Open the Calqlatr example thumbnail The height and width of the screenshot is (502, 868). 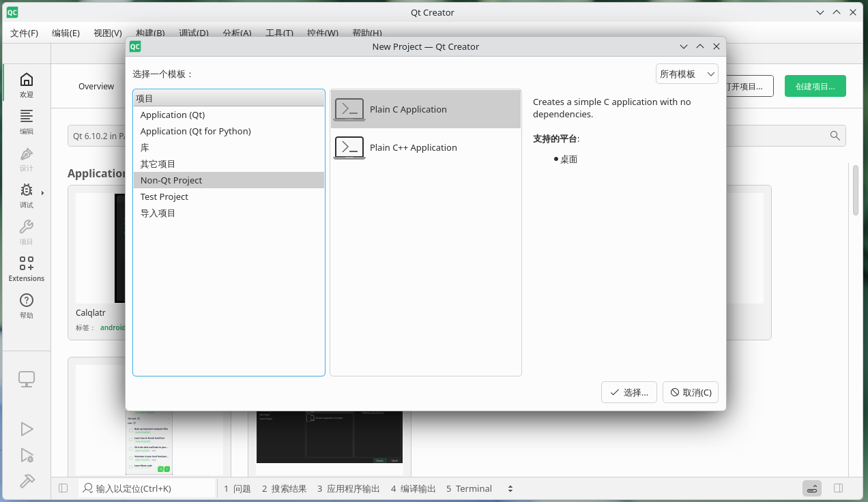(101, 248)
